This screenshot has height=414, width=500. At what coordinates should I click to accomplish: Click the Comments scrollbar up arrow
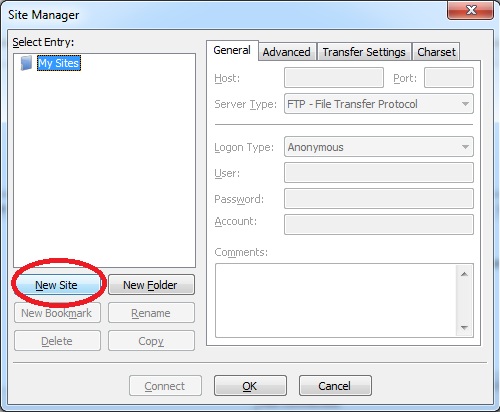tap(464, 274)
